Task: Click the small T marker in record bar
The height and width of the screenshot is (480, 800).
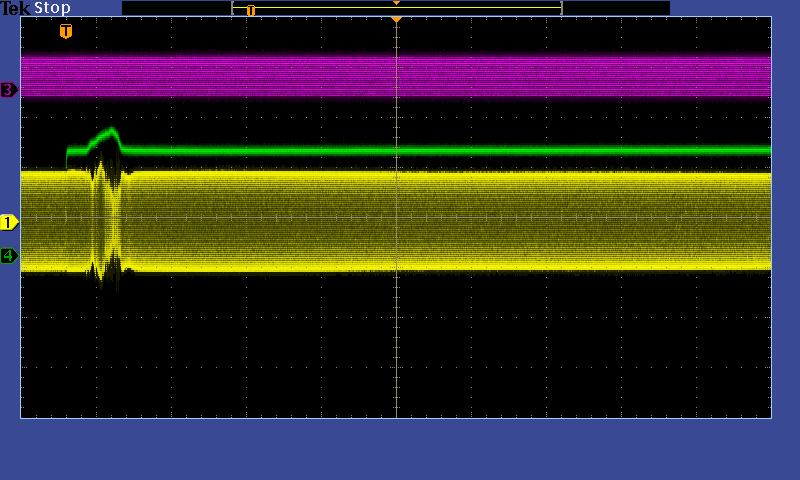Action: point(250,10)
